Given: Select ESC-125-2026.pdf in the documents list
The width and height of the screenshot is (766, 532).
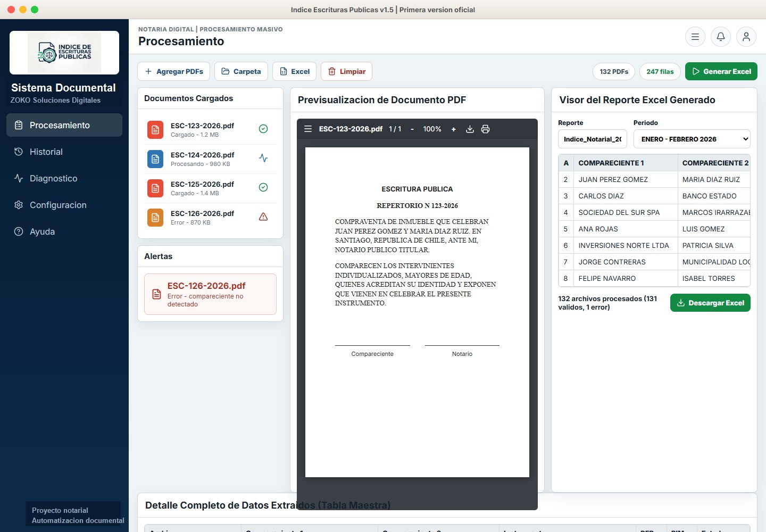Looking at the screenshot, I should [210, 188].
